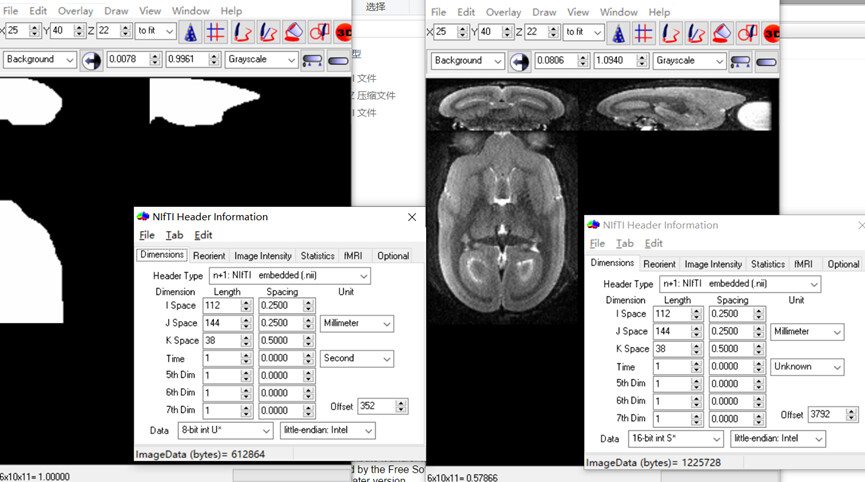
Task: Click the paint bucket fill icon in the brain image window
Action: click(x=722, y=33)
